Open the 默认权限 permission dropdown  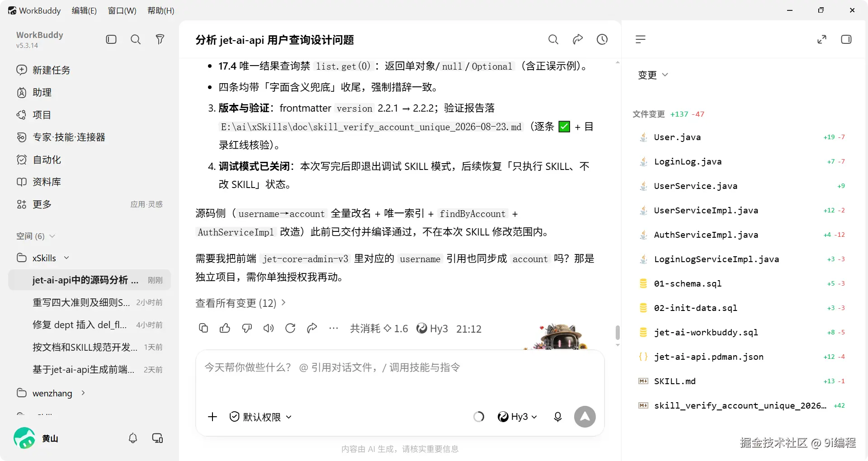(x=260, y=417)
